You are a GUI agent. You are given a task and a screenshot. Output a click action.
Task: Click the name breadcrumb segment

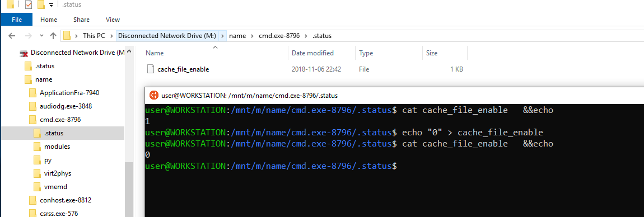point(237,36)
